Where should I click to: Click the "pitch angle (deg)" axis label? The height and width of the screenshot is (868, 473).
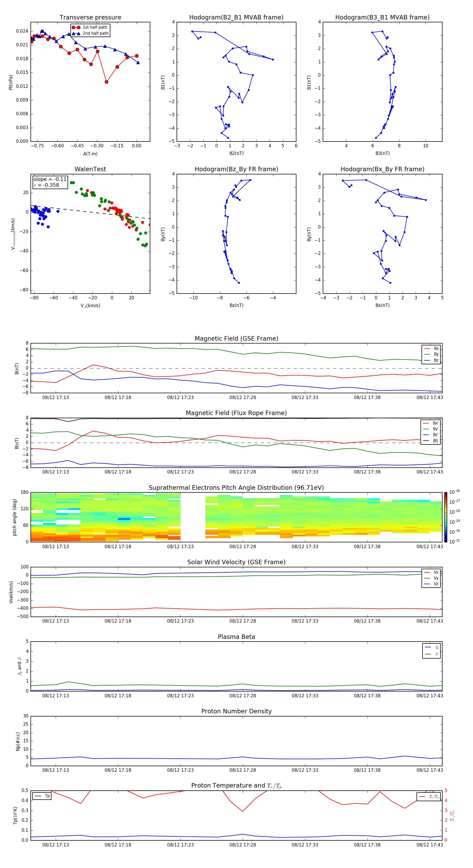[14, 517]
